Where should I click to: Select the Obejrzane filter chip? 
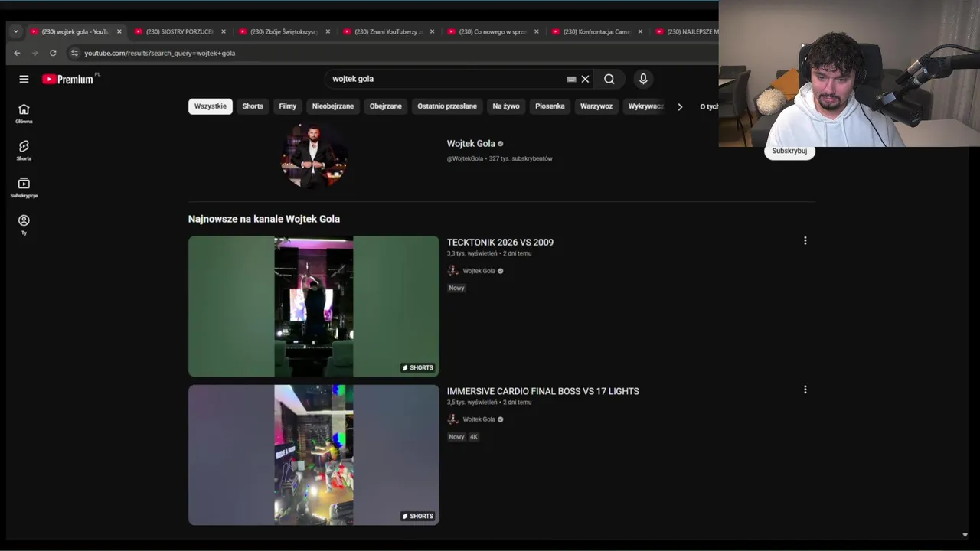coord(385,106)
